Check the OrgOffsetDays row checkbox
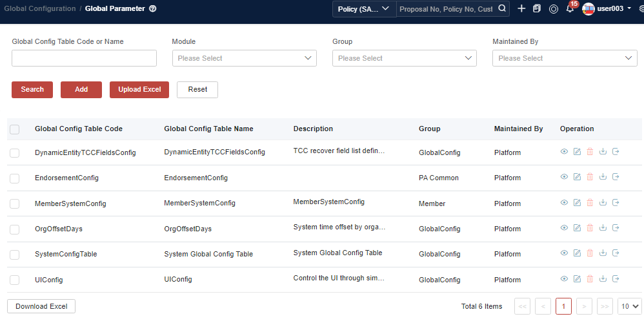This screenshot has height=323, width=644. pos(14,229)
